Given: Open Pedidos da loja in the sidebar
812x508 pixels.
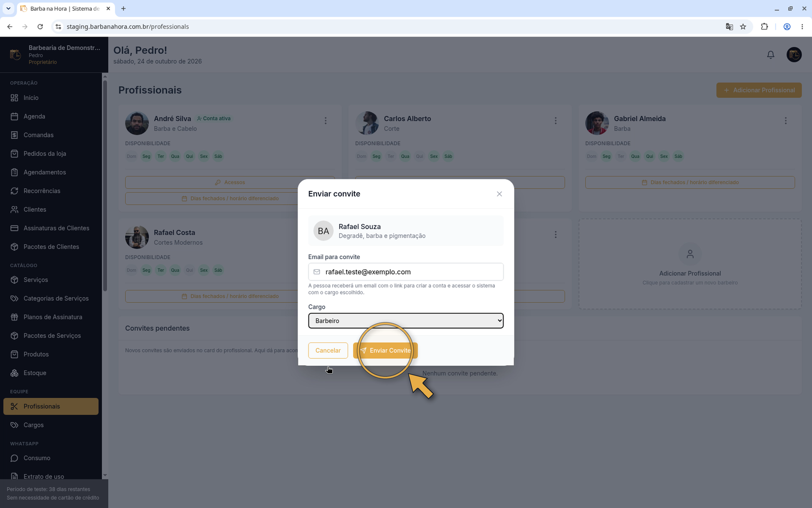Looking at the screenshot, I should 51,153.
